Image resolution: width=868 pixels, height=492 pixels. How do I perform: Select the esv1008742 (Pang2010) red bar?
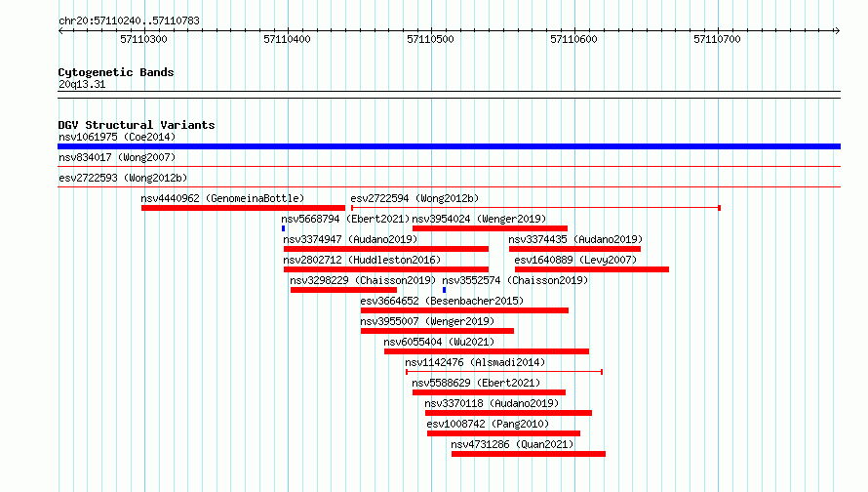(504, 433)
